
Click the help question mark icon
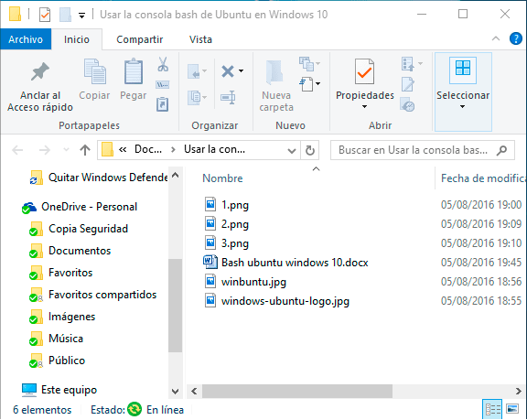516,38
